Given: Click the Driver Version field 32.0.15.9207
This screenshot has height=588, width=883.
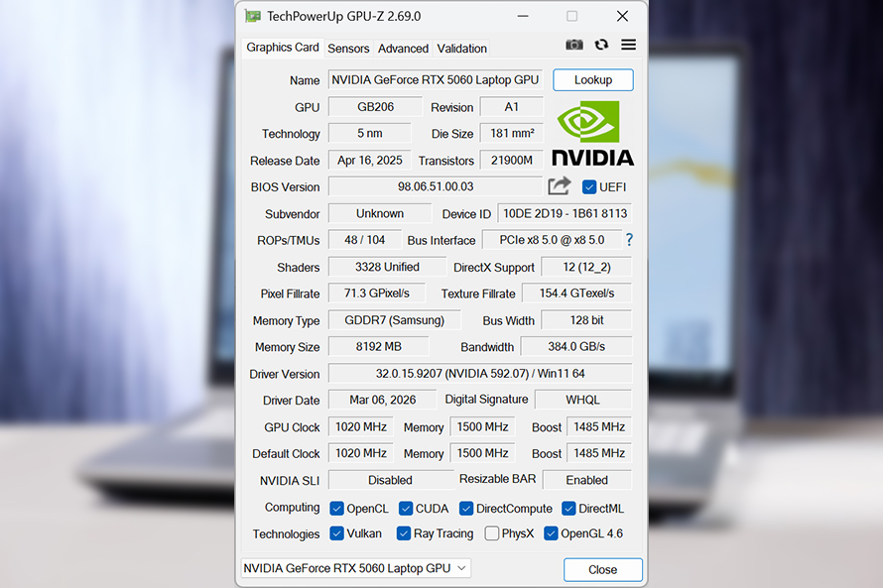Looking at the screenshot, I should (480, 374).
